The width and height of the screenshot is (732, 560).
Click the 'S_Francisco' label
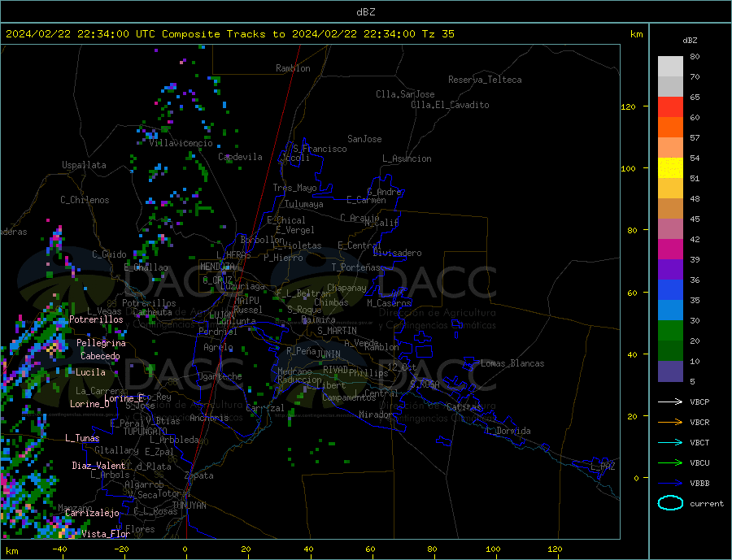[320, 149]
